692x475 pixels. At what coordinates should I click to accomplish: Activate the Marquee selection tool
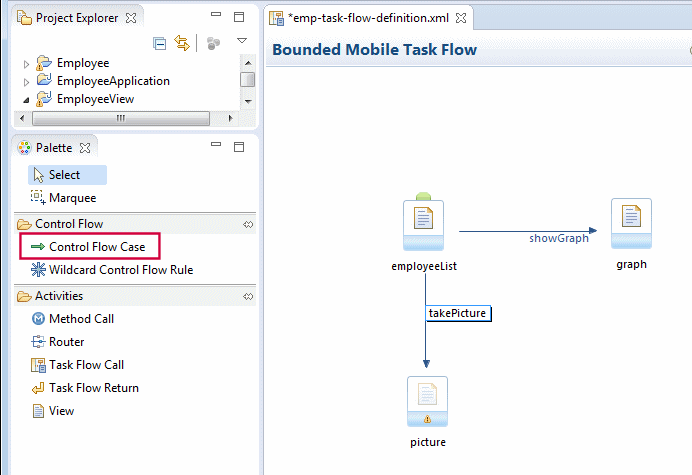tap(63, 198)
